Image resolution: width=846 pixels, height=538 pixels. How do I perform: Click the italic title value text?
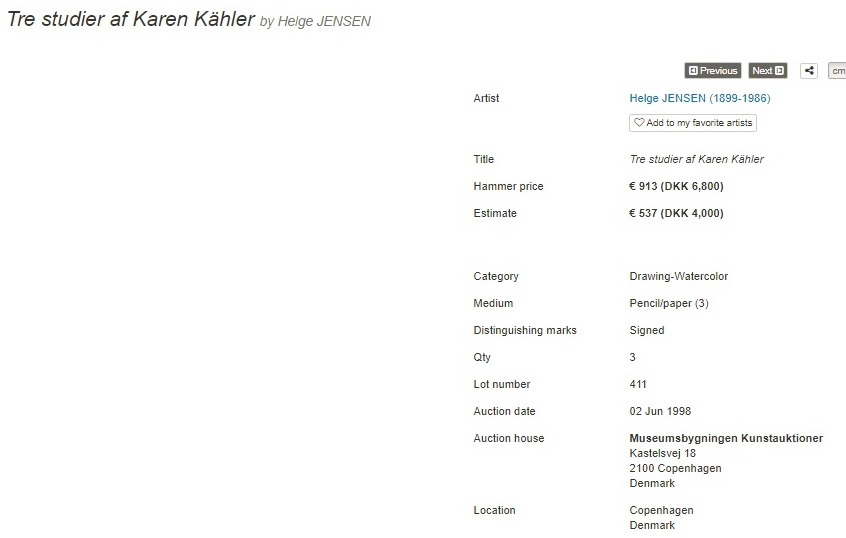[x=697, y=159]
